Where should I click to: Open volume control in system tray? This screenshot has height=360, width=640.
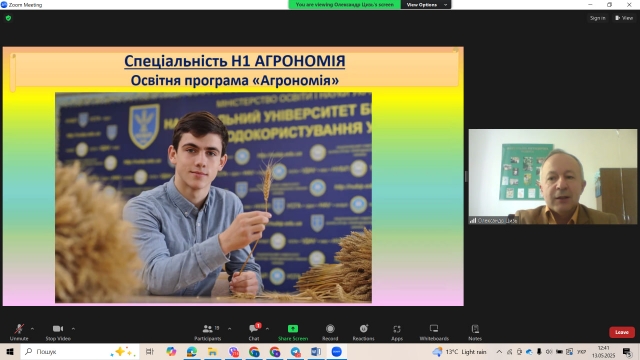549,351
